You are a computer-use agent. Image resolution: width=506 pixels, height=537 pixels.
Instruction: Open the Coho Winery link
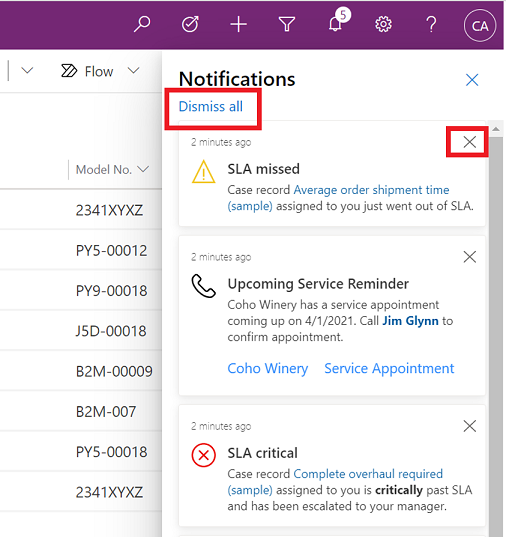pyautogui.click(x=268, y=369)
